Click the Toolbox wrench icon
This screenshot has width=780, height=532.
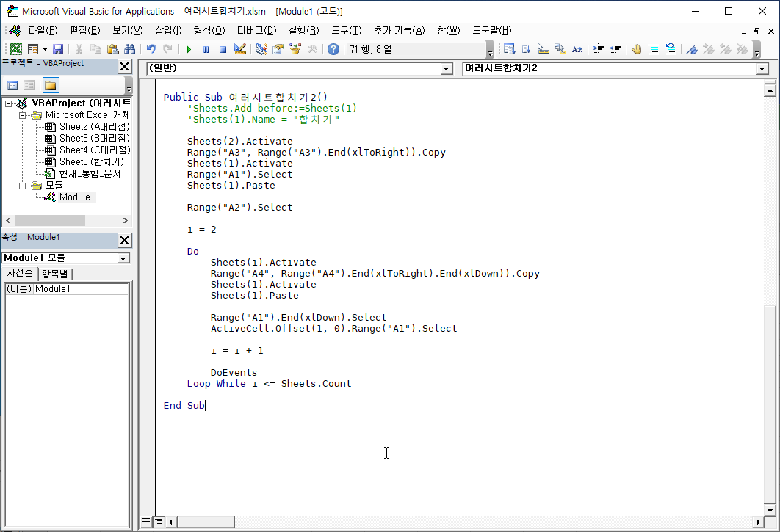click(x=312, y=49)
